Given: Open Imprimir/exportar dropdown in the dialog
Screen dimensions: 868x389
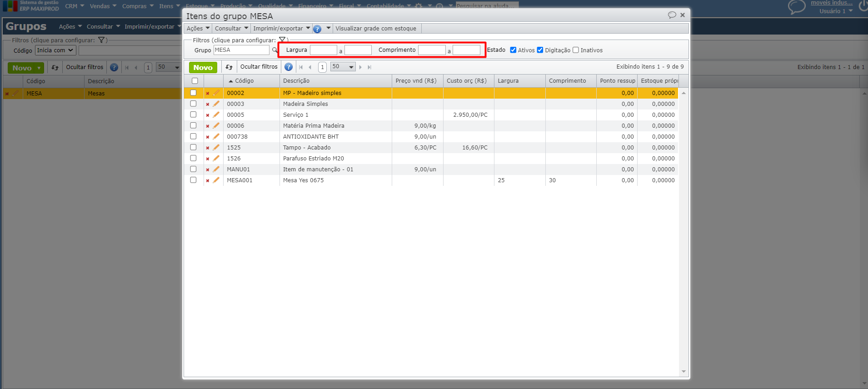Looking at the screenshot, I should (x=281, y=29).
